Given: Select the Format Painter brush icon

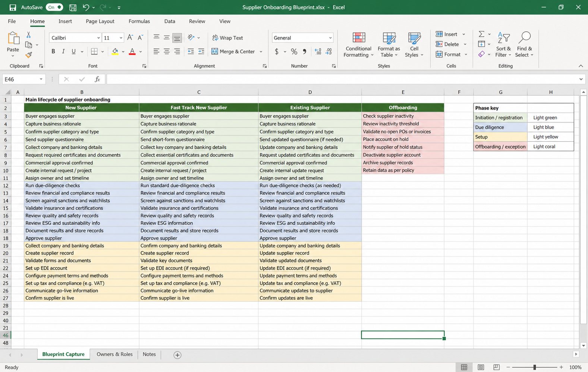Looking at the screenshot, I should click(x=28, y=55).
